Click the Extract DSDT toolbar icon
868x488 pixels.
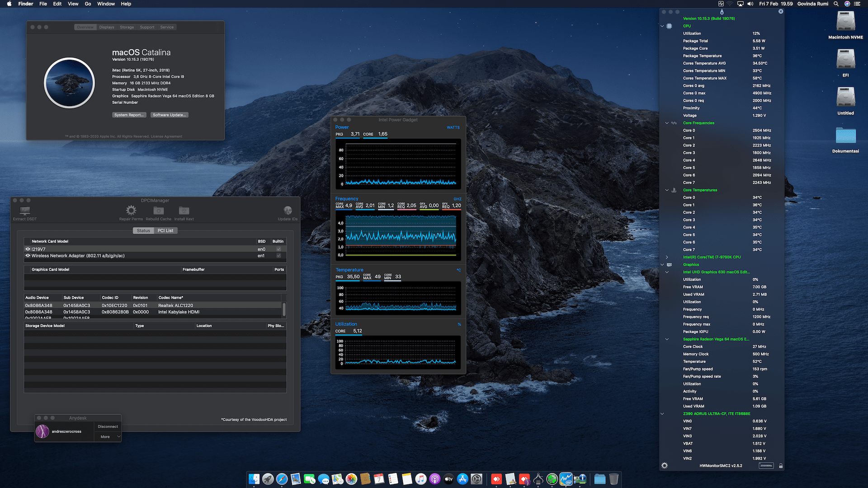pos(25,211)
